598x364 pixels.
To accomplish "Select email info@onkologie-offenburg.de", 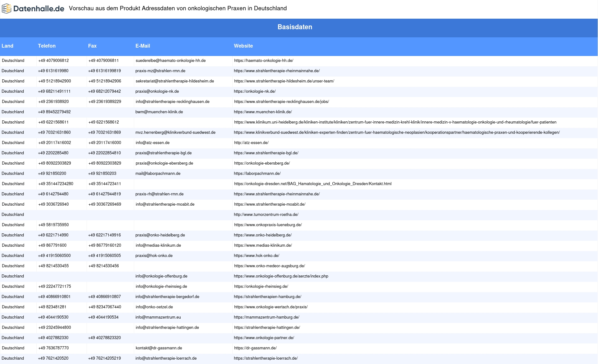I will pos(161,276).
